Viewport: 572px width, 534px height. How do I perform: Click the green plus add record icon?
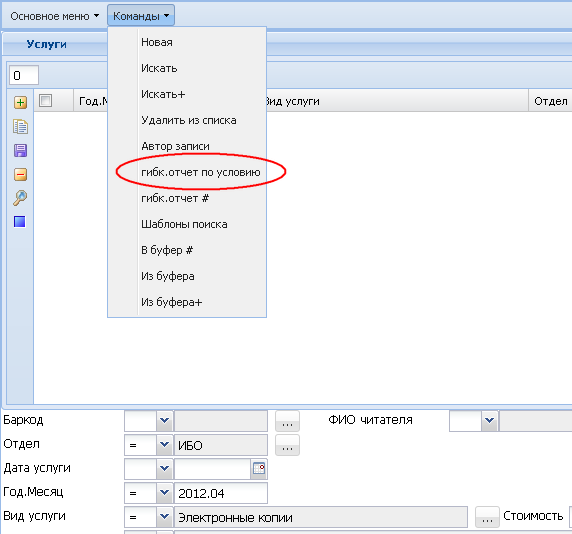(x=20, y=102)
